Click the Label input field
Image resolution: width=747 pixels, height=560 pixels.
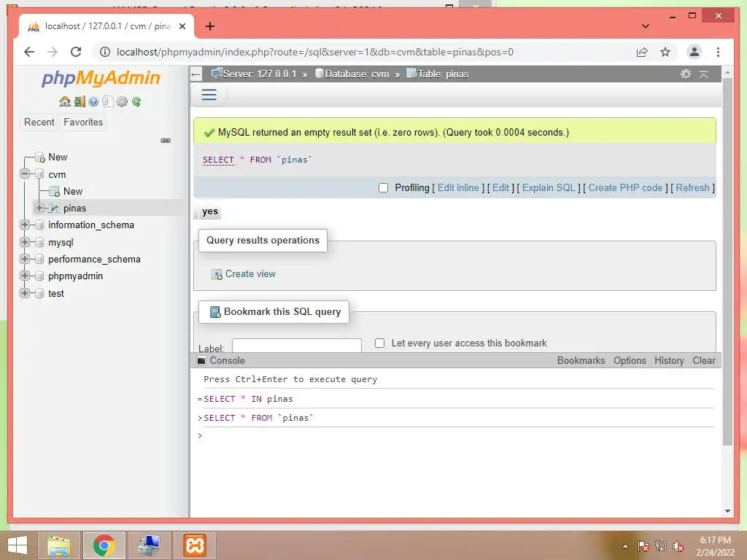pos(297,345)
